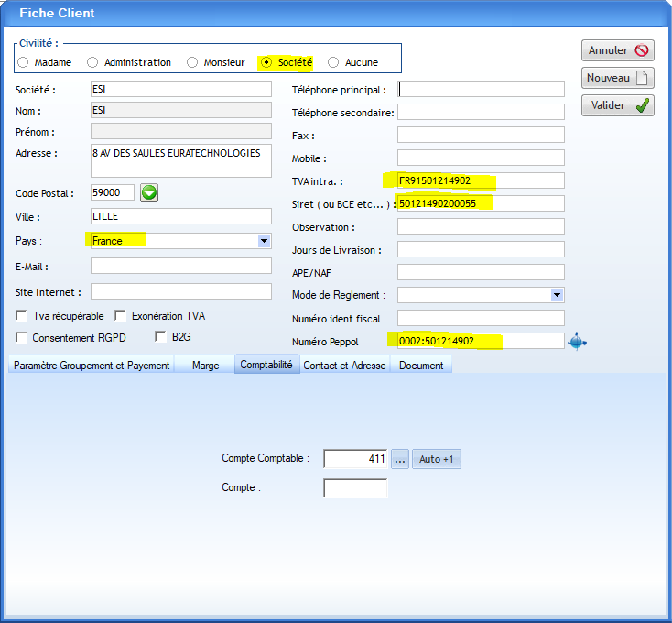Click the green postal code lookup icon
Image resolution: width=672 pixels, height=623 pixels.
(149, 192)
